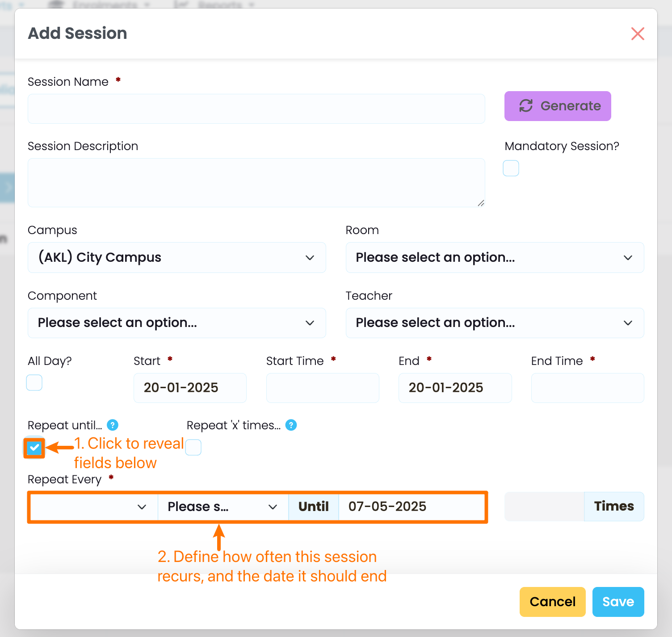The image size is (672, 637).
Task: Expand the Component dropdown
Action: click(x=176, y=323)
